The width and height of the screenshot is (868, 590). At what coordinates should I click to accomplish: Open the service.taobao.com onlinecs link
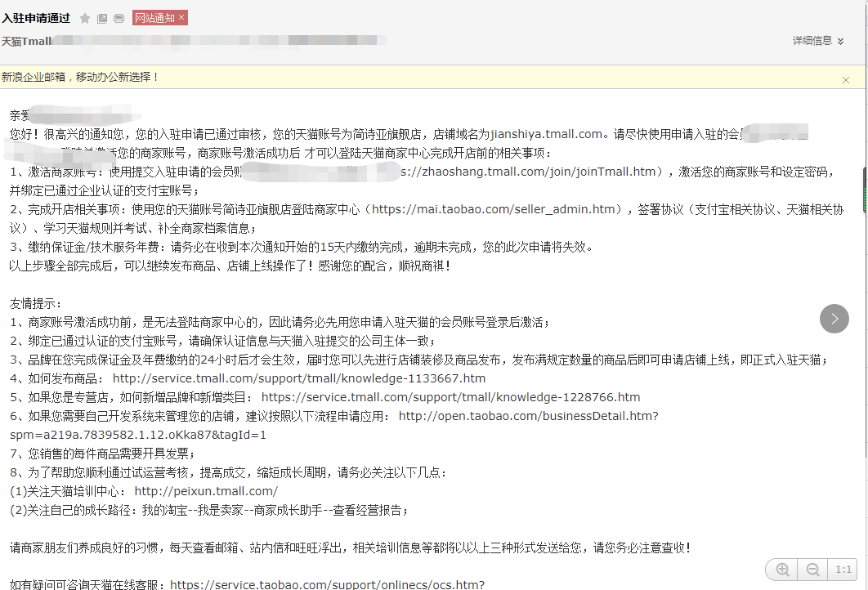pyautogui.click(x=327, y=584)
